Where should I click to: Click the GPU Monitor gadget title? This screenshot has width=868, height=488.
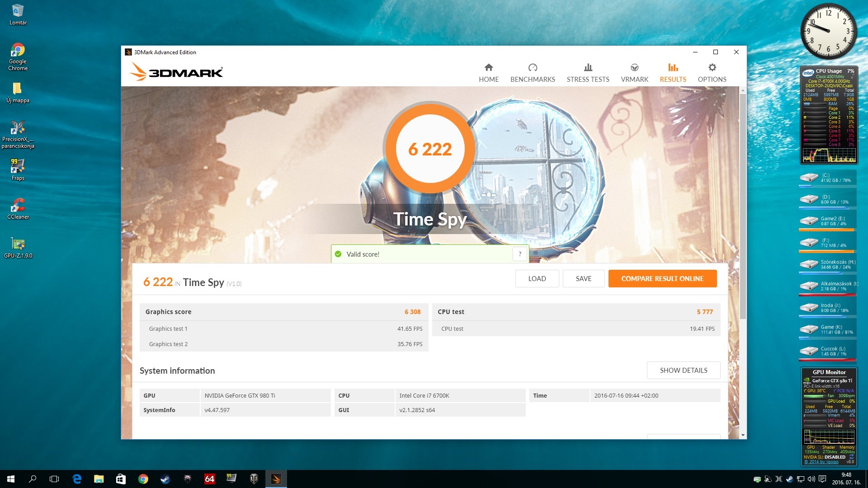coord(829,372)
